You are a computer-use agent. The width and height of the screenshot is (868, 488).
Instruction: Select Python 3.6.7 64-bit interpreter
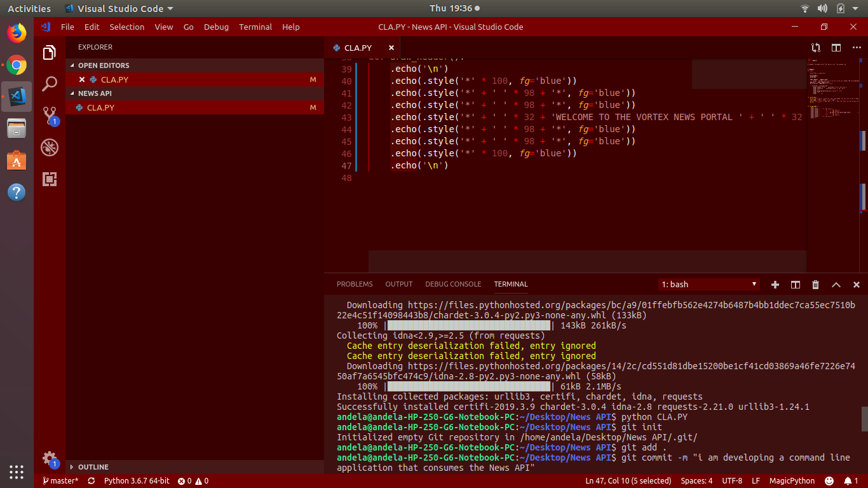pos(137,481)
